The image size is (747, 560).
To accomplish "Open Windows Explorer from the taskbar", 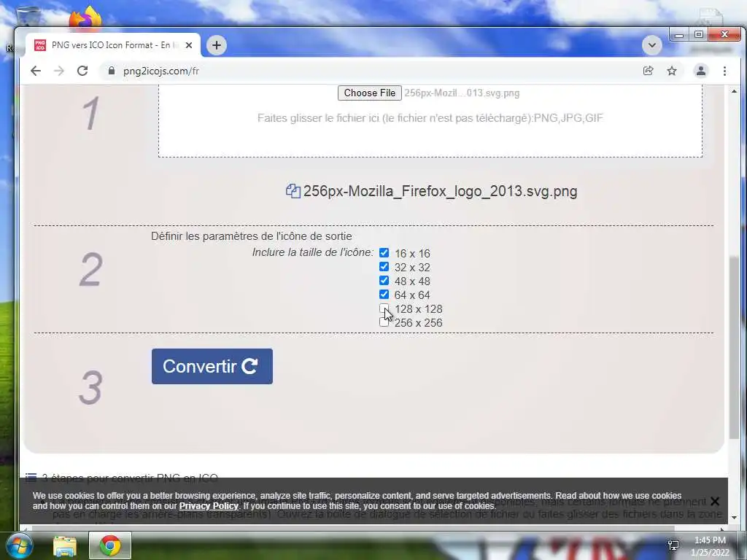I will click(65, 545).
